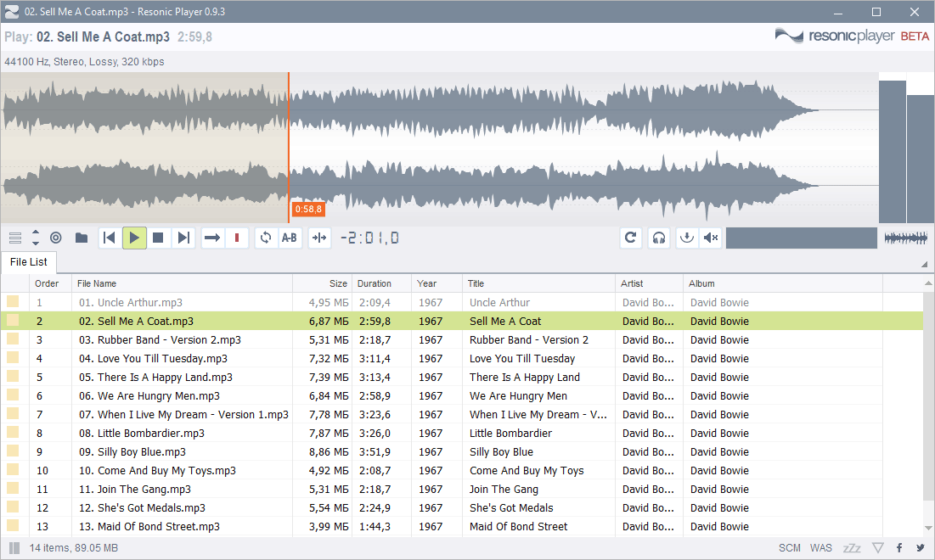The height and width of the screenshot is (560, 935).
Task: Click the yellow file icon for row 9
Action: pyautogui.click(x=13, y=451)
